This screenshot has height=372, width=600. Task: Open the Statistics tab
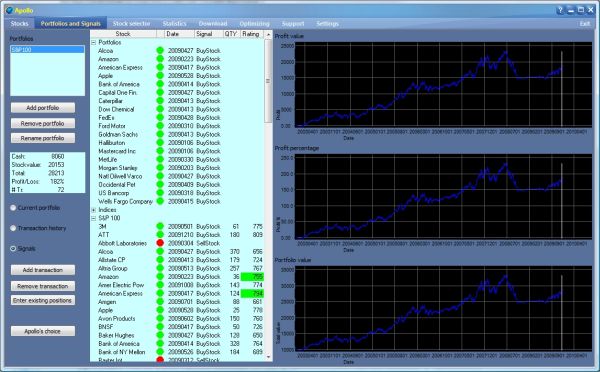(x=174, y=24)
